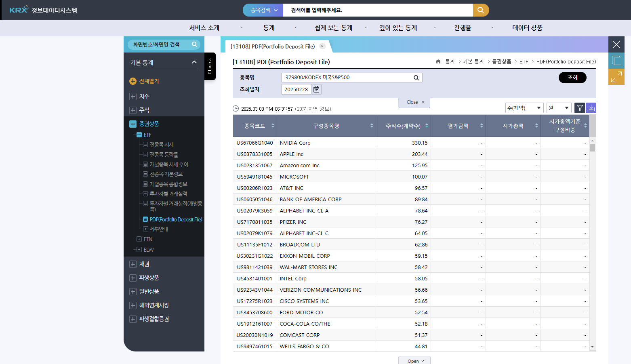Expand the 세부안내 tree node
The width and height of the screenshot is (631, 364).
click(145, 229)
